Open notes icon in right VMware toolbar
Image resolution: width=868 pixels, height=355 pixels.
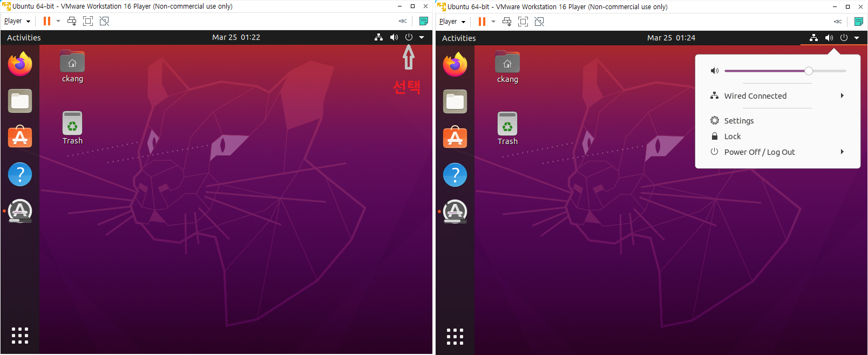[859, 22]
